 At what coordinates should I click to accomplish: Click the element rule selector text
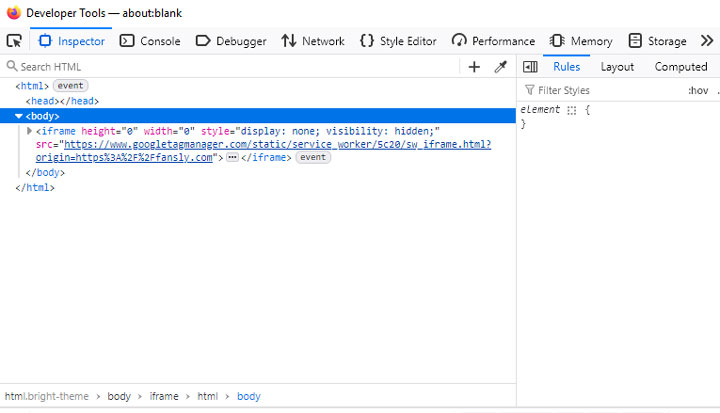tap(540, 109)
